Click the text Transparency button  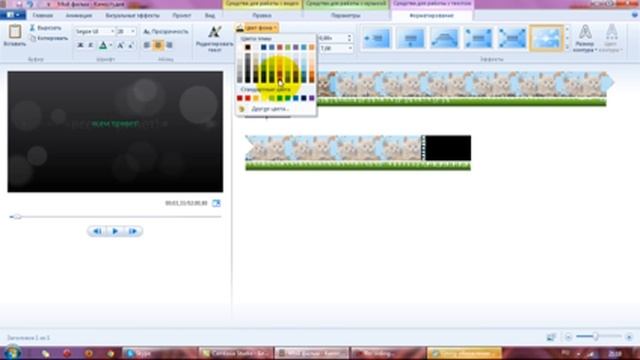click(166, 31)
